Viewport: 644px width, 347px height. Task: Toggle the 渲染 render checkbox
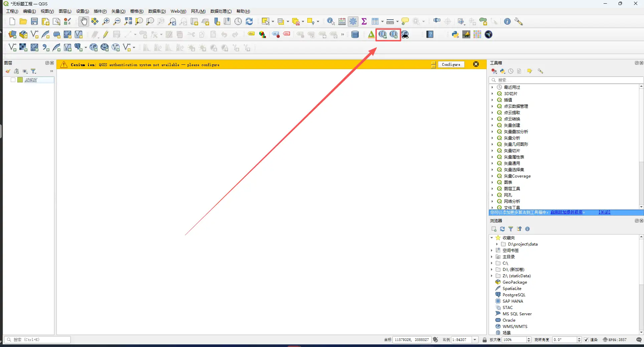point(586,340)
